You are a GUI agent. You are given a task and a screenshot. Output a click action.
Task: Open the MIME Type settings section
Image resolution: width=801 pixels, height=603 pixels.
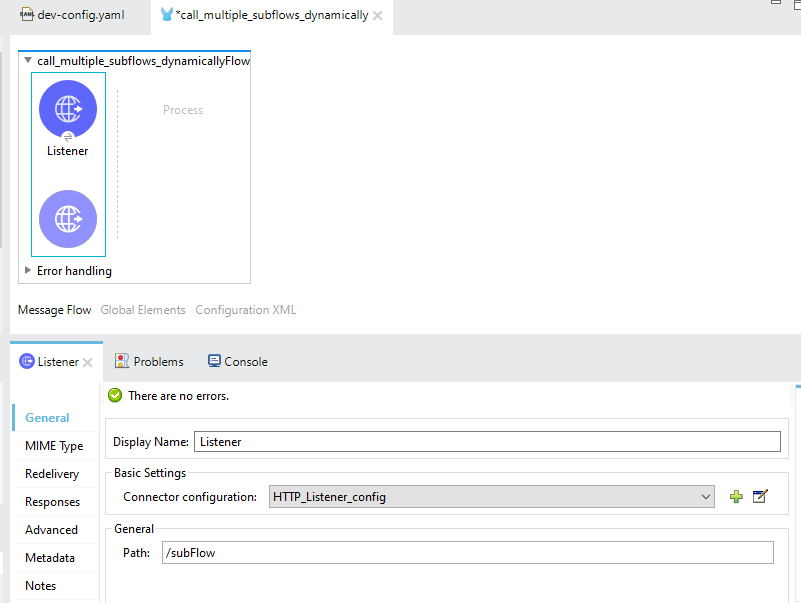[x=54, y=446]
